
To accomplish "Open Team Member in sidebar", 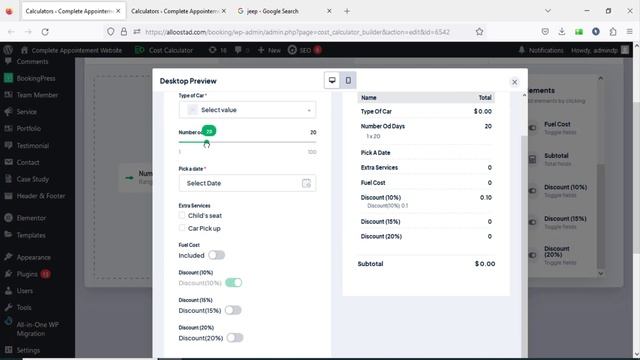I will pos(37,95).
